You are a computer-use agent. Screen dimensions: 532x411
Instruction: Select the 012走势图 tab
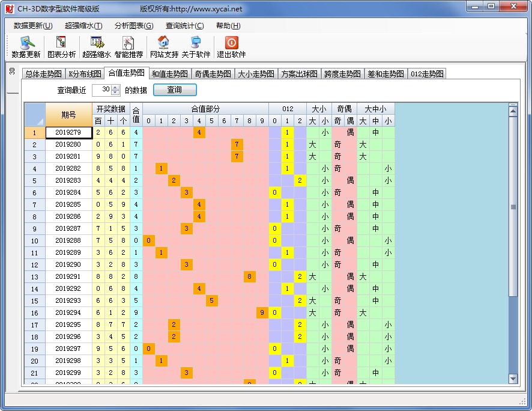[x=427, y=74]
